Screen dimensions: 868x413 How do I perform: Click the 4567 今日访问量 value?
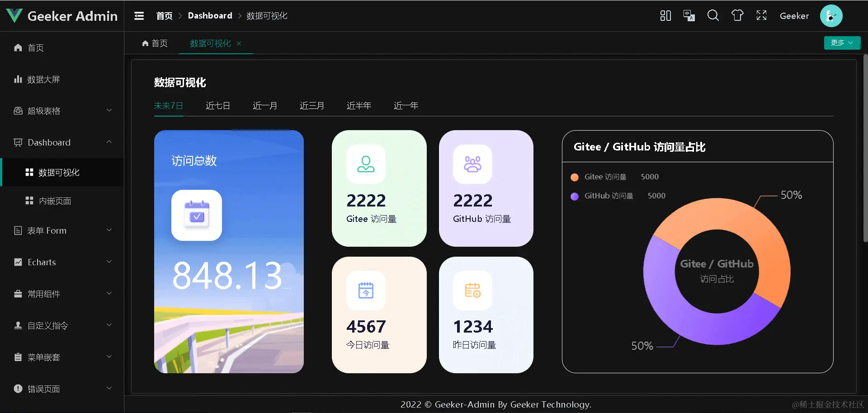[x=366, y=327]
